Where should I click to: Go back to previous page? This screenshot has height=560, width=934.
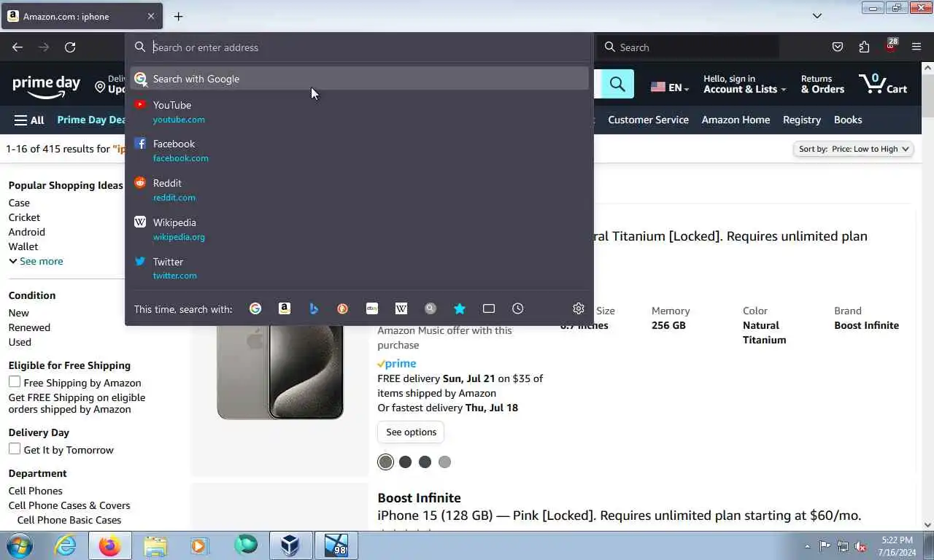18,47
